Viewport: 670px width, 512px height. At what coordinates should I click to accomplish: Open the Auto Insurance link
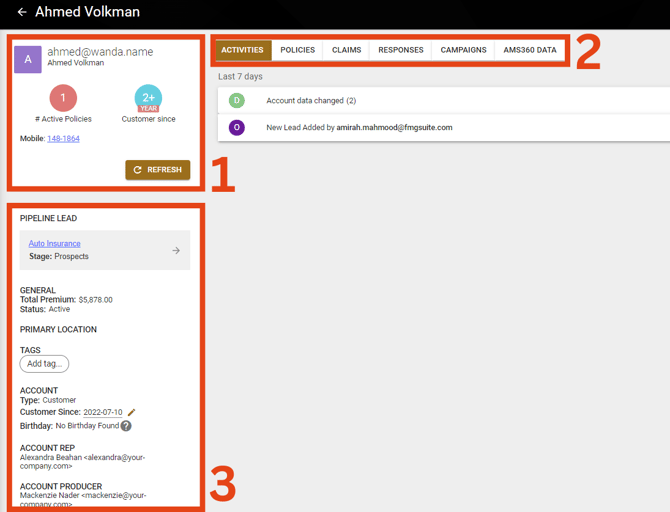(54, 243)
